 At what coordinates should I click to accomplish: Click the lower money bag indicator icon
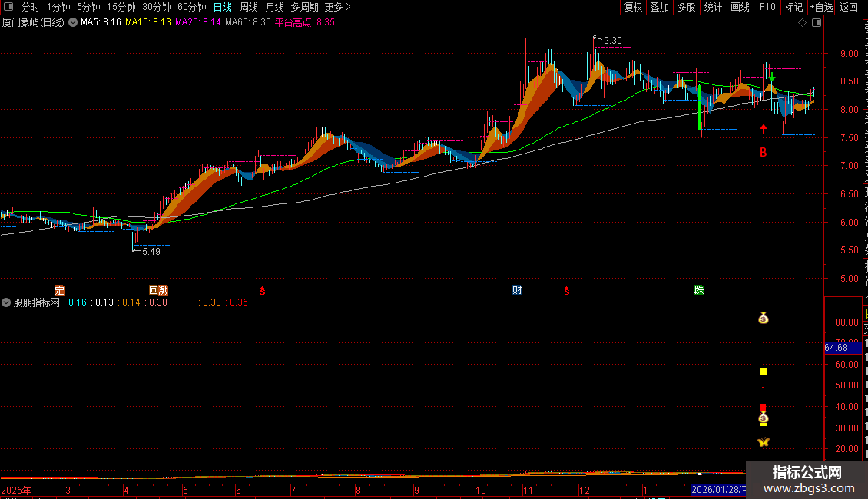(764, 418)
